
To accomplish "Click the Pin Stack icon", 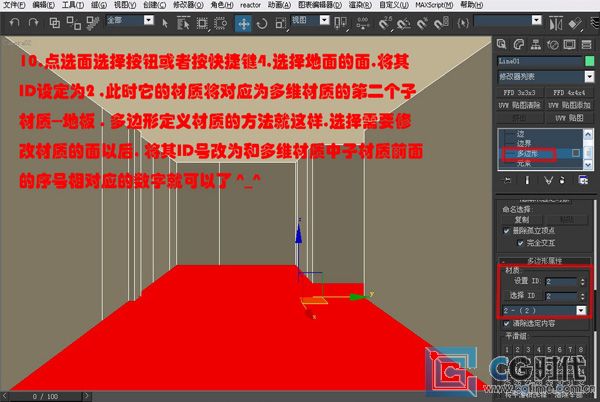I will pos(507,180).
